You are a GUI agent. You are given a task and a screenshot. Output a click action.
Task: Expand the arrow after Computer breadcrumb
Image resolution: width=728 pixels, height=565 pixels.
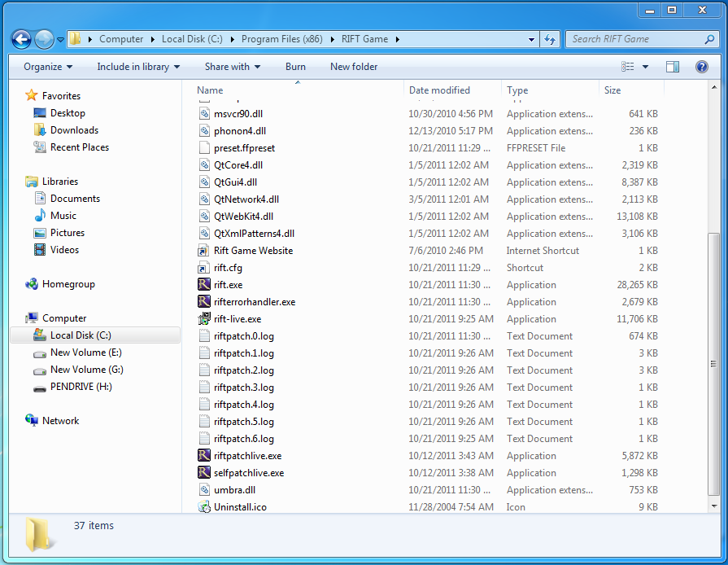click(x=153, y=40)
